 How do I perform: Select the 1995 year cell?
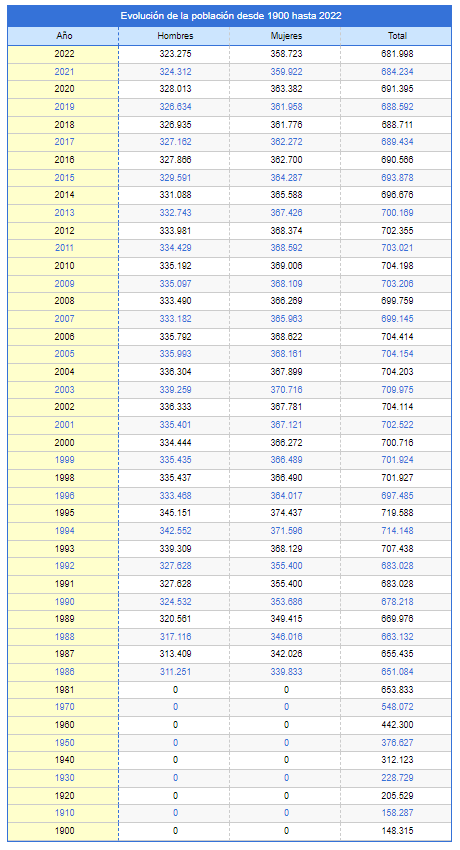64,513
